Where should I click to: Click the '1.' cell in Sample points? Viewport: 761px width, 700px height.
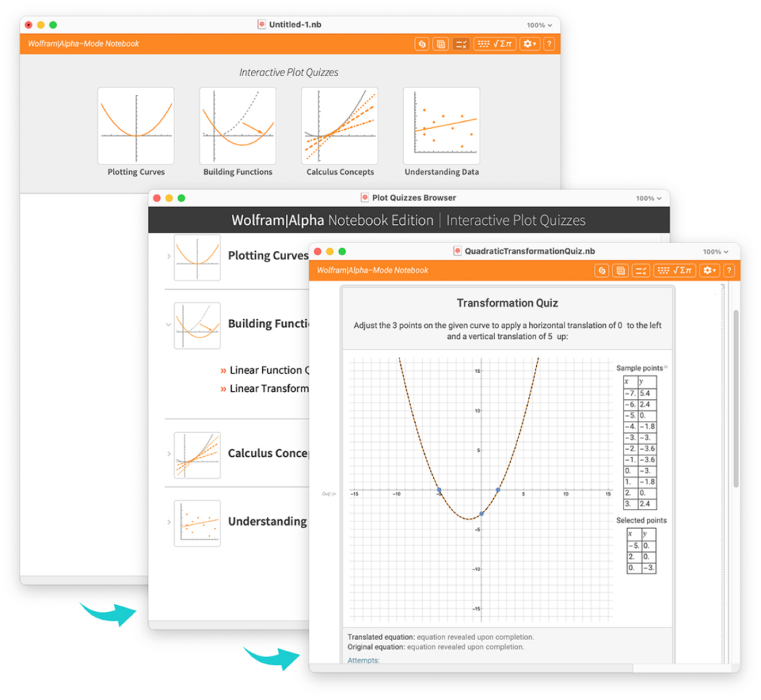(x=631, y=482)
